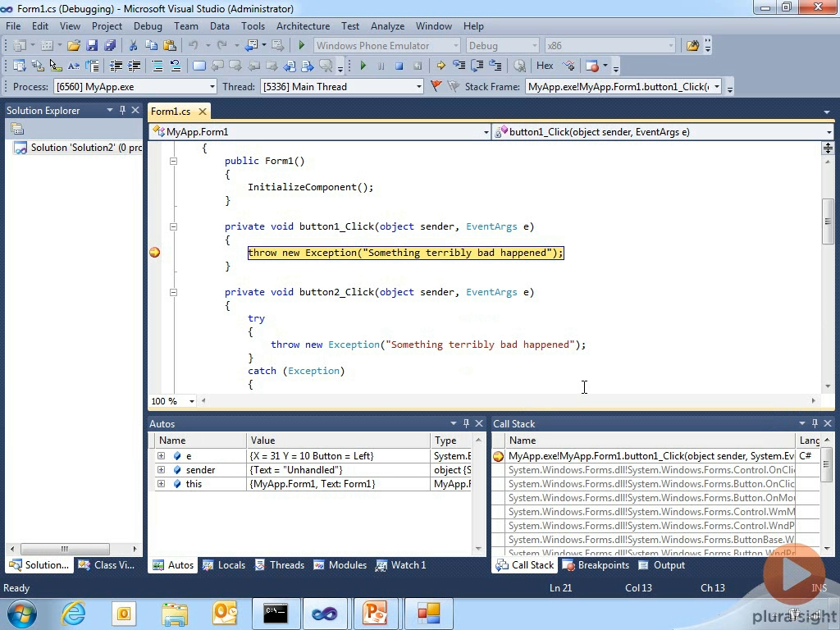Image resolution: width=840 pixels, height=630 pixels.
Task: Switch to the Class View tab
Action: point(107,564)
